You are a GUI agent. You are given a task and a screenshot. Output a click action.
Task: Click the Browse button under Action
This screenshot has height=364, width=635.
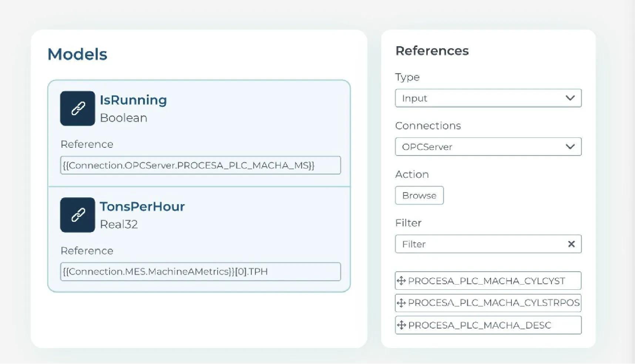pos(419,195)
